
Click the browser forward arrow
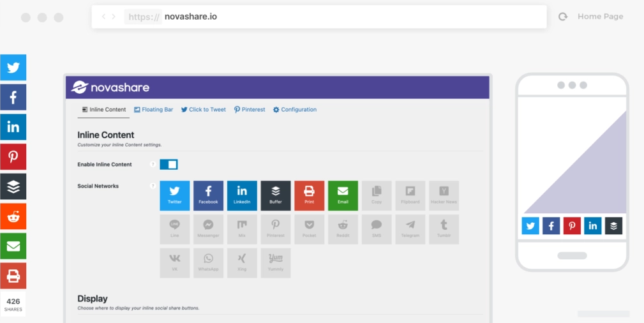pyautogui.click(x=114, y=17)
